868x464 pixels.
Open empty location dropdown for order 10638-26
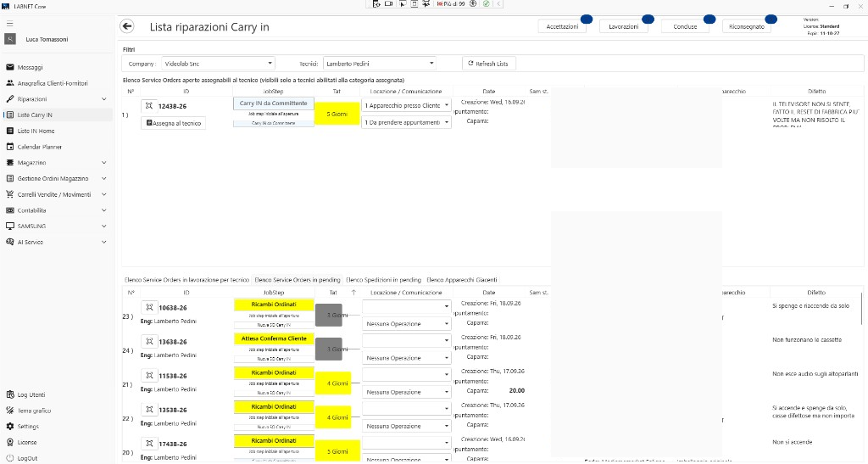[x=406, y=306]
